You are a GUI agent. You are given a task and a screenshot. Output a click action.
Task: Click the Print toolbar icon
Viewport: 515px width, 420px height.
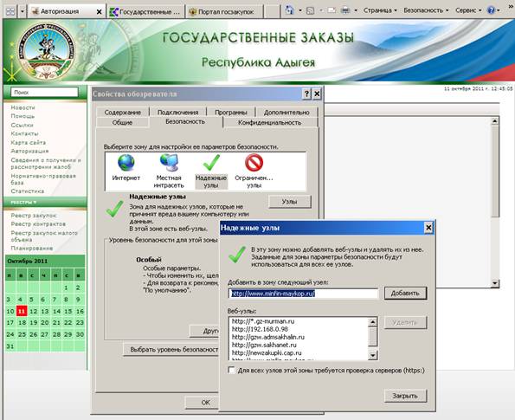point(345,10)
